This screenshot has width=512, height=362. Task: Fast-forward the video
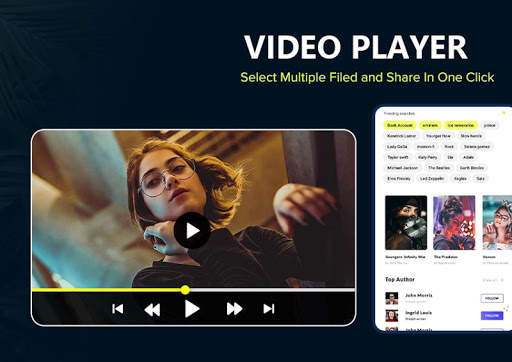click(234, 309)
